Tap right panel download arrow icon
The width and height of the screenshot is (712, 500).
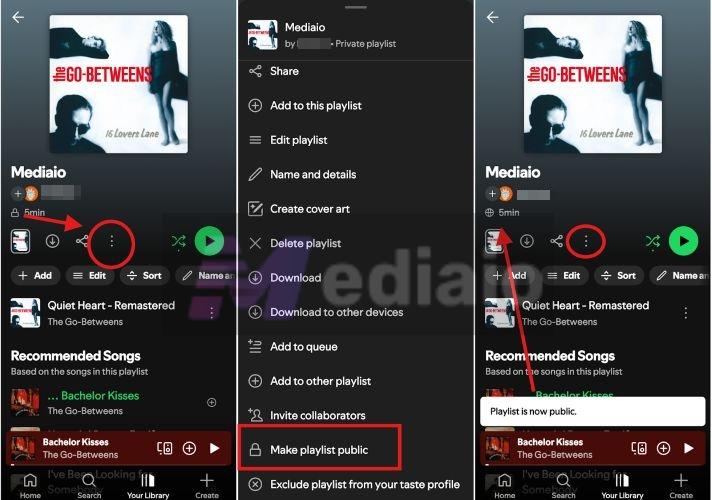pyautogui.click(x=527, y=241)
